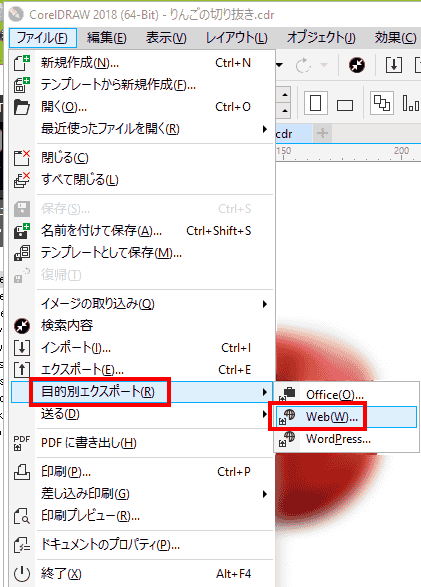Increase page size with up stepper
The width and height of the screenshot is (421, 587).
coord(285,95)
